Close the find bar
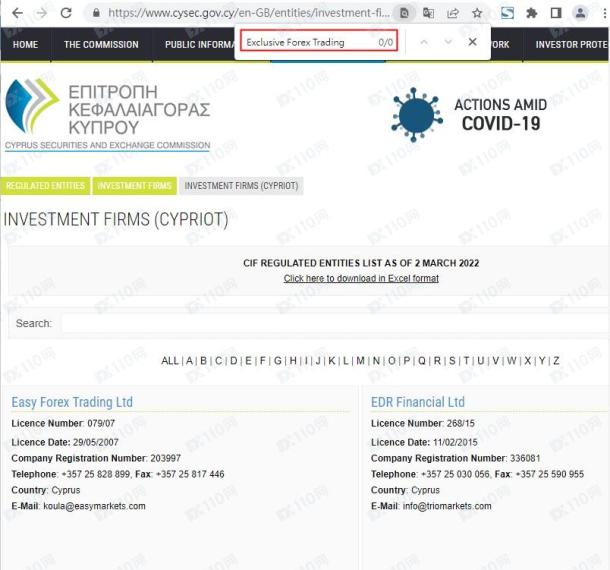 tap(472, 42)
